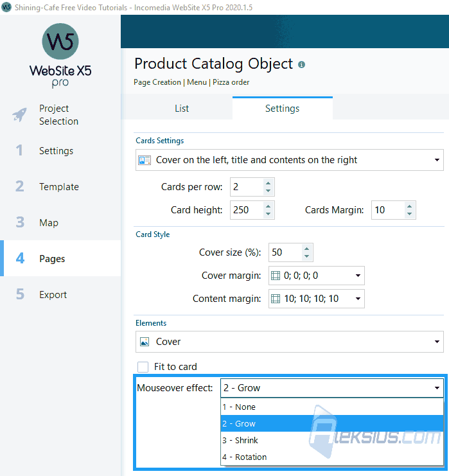The height and width of the screenshot is (476, 449).
Task: Click the card layout icon in Cards Settings
Action: [x=145, y=160]
